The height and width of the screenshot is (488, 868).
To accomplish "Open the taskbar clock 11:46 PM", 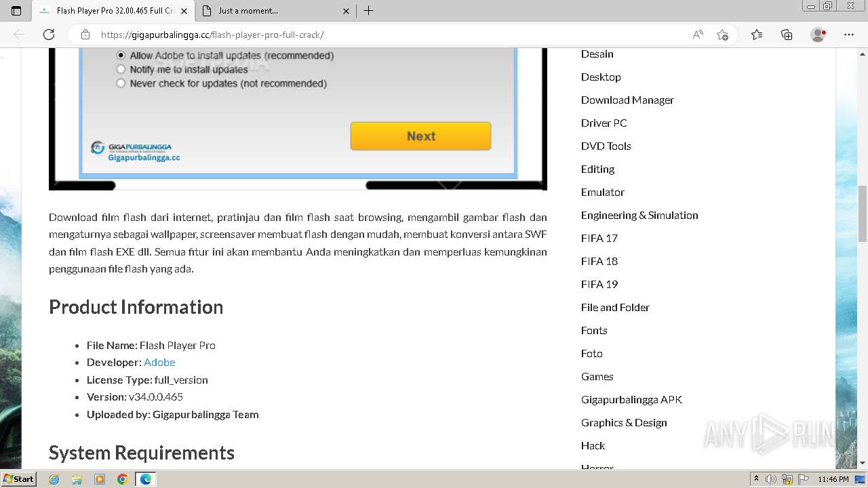I will pos(833,479).
